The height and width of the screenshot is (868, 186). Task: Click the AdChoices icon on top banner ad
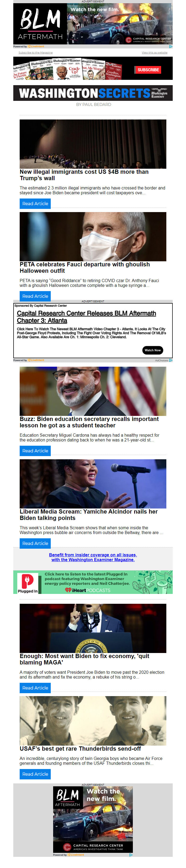click(171, 47)
